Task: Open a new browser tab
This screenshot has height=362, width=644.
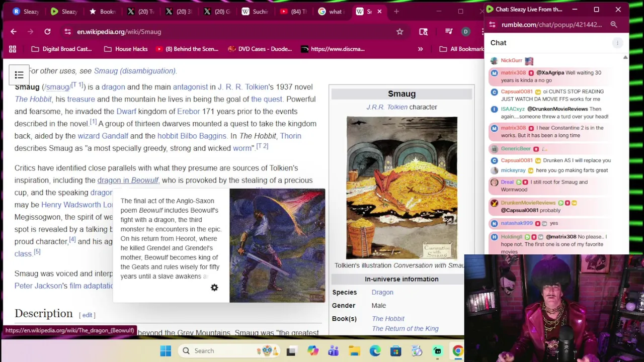Action: (396, 11)
